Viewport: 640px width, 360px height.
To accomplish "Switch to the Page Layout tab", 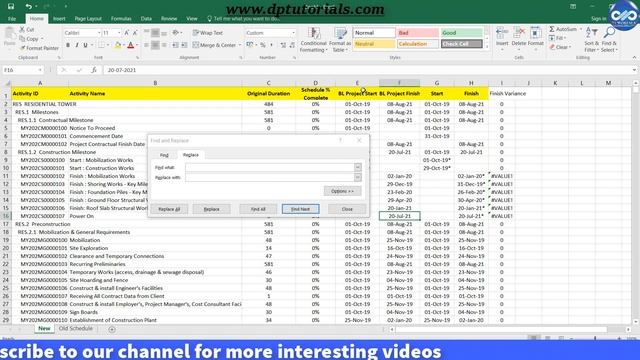I will tap(88, 19).
